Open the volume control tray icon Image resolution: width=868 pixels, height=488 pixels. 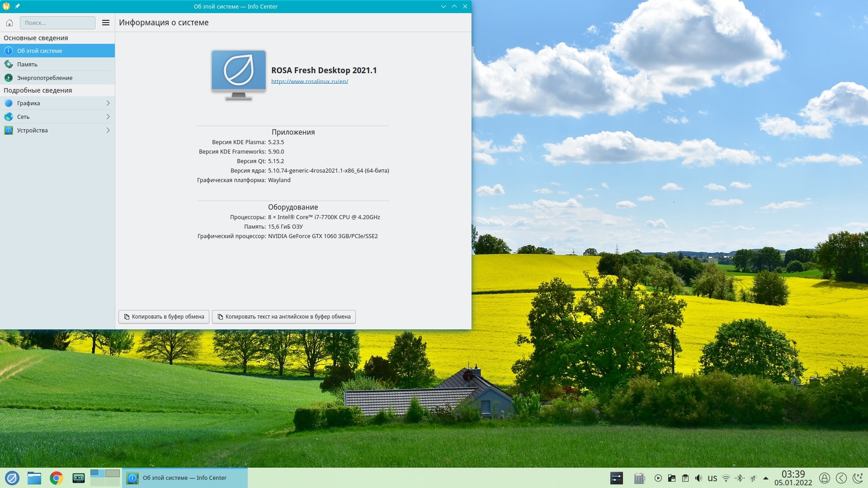pyautogui.click(x=698, y=478)
